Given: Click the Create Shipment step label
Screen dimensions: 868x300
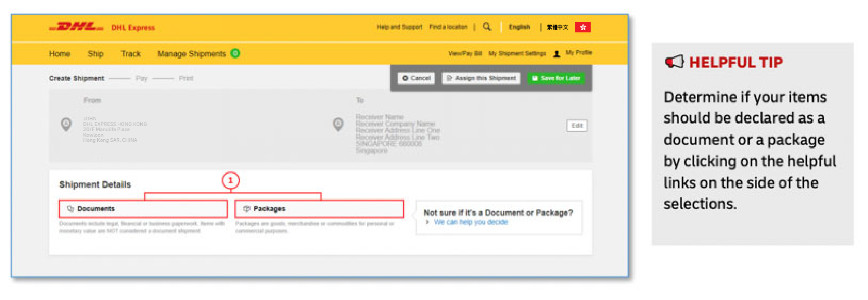Looking at the screenshot, I should coord(77,78).
